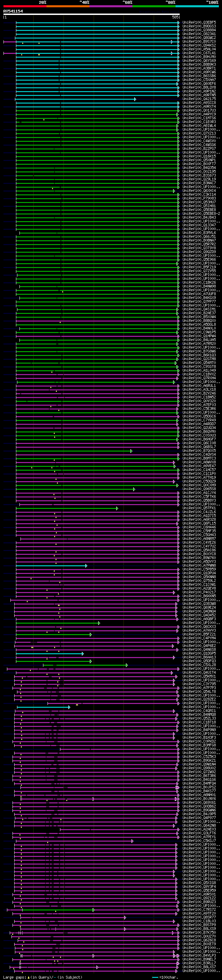Click the UniRef100_Q16K15 label
The image size is (222, 980).
(x=199, y=156)
